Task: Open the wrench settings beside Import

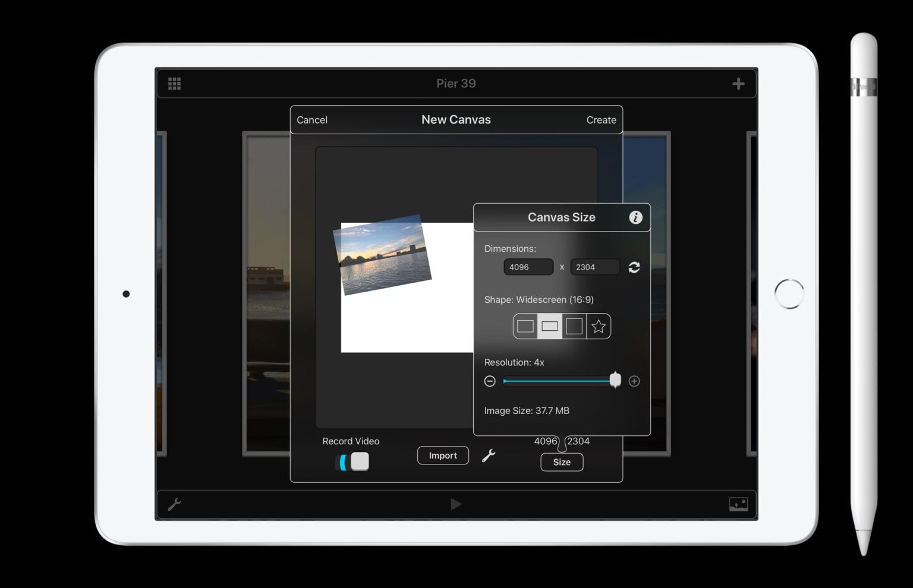Action: [x=489, y=456]
